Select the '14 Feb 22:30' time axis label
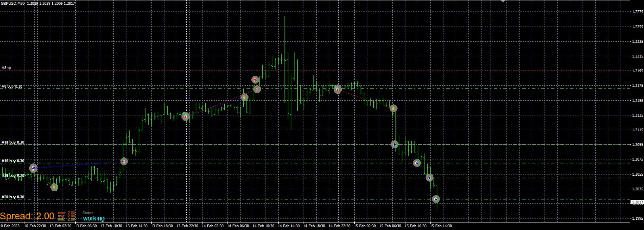Screen dimensions: 644x230 coord(340,226)
